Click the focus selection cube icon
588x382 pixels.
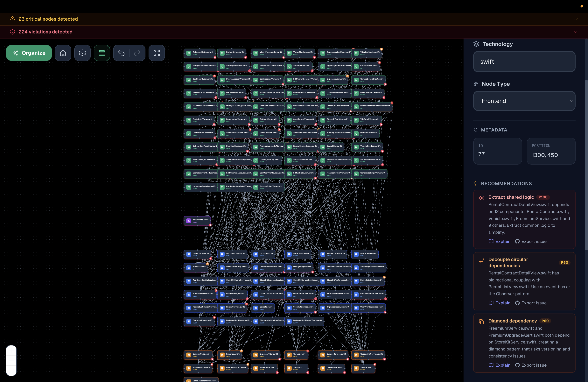(82, 53)
